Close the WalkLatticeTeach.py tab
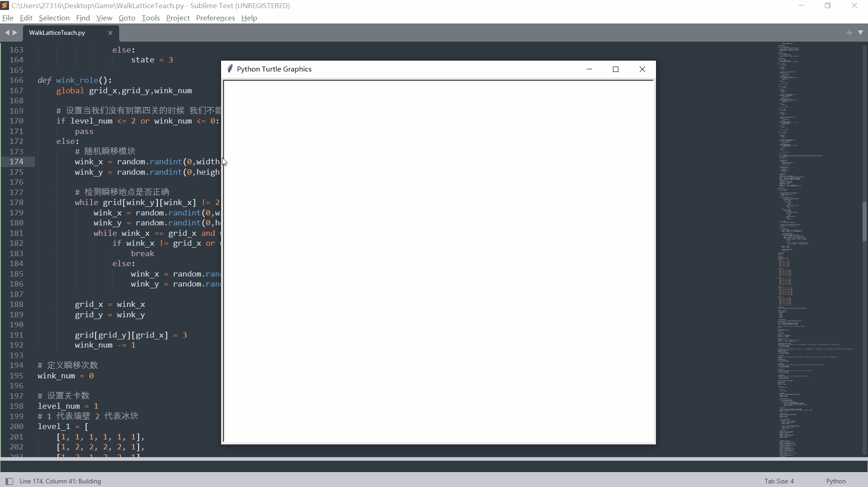 click(x=110, y=33)
